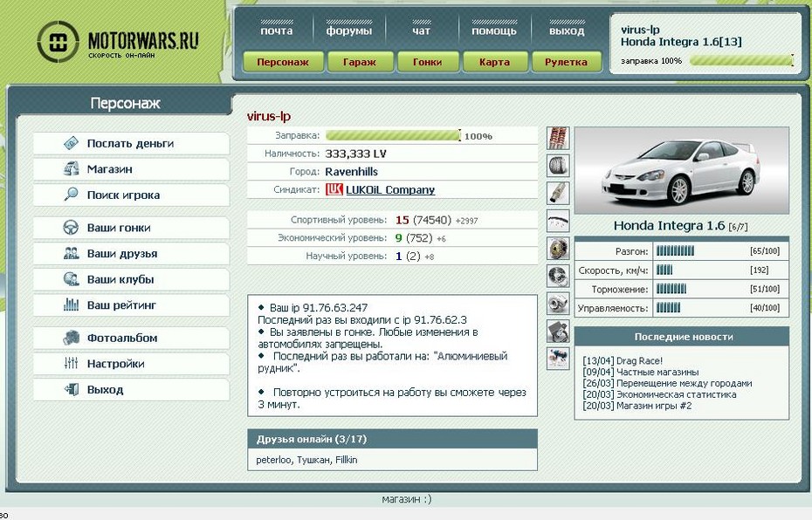
Task: Click the header заправка 100% fuel bar
Action: (x=741, y=60)
